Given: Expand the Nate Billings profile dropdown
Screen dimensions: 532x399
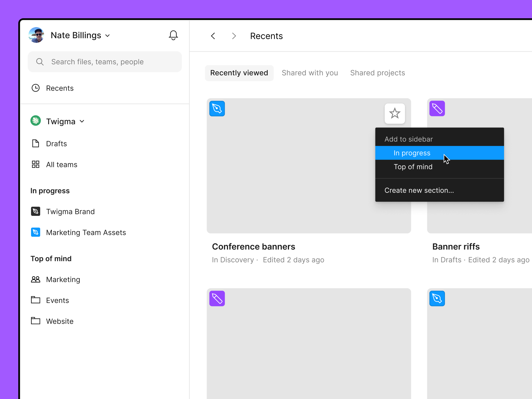Looking at the screenshot, I should [x=109, y=36].
